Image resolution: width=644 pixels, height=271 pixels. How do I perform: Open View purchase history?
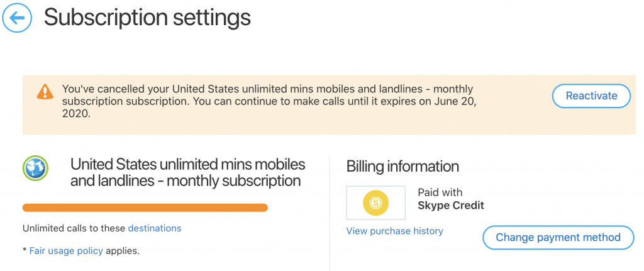pos(395,231)
